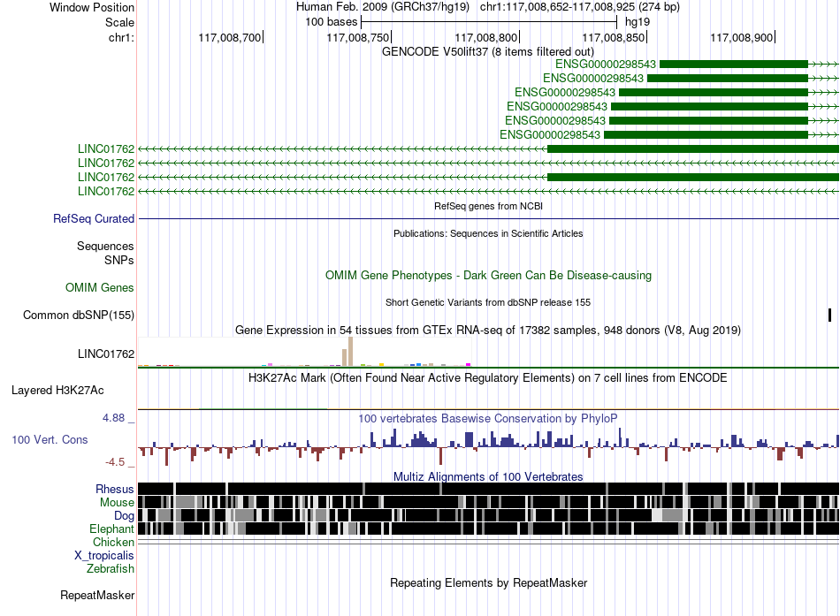Click the RepeatMasker track label
This screenshot has width=840, height=616.
pos(97,595)
